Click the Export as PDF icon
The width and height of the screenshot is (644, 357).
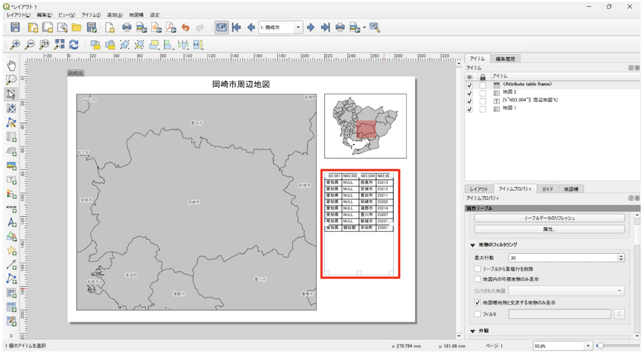coord(171,27)
